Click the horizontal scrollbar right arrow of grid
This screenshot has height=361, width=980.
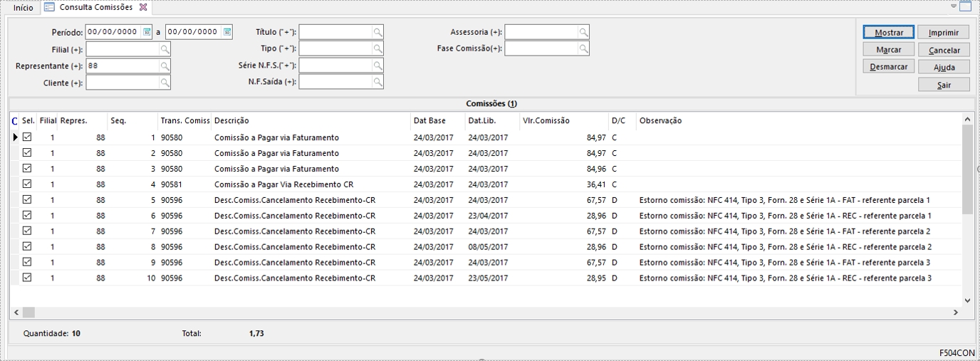pyautogui.click(x=956, y=312)
